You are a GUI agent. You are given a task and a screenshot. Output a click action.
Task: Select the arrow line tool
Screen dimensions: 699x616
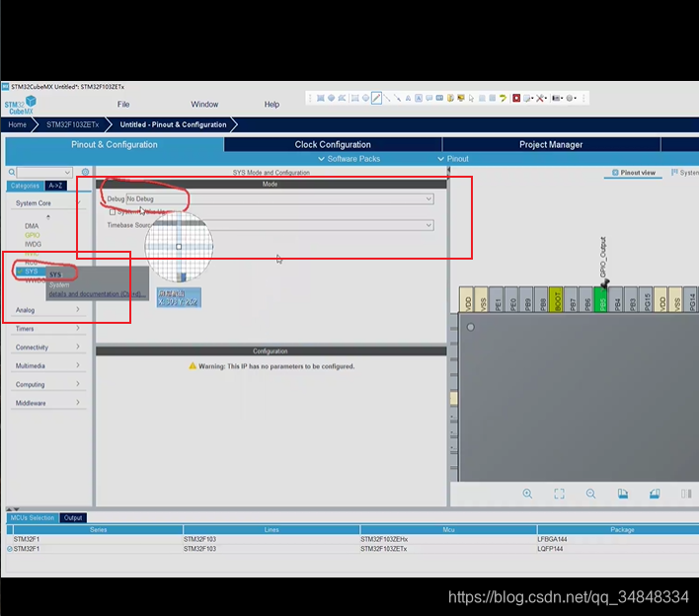397,98
